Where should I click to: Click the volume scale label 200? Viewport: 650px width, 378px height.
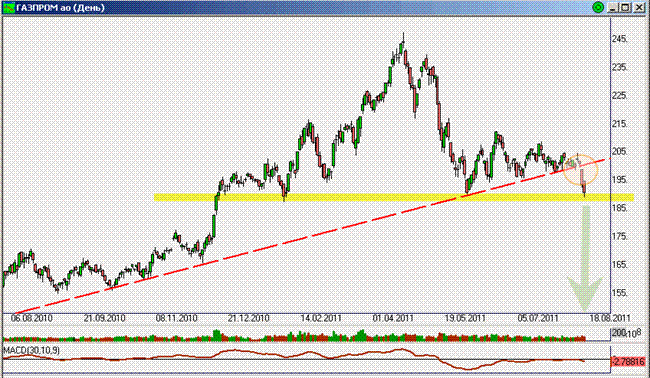coord(619,332)
